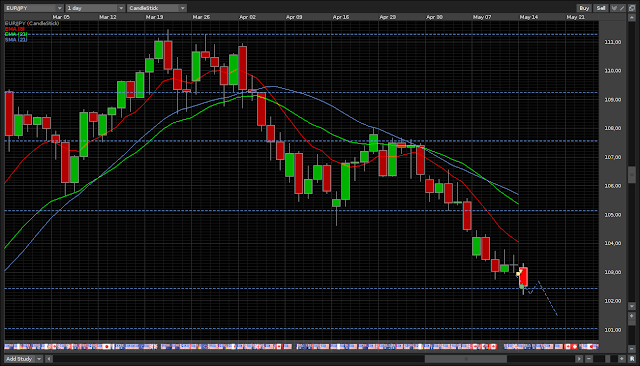Click the price axis scroll-down arrow

632,306
